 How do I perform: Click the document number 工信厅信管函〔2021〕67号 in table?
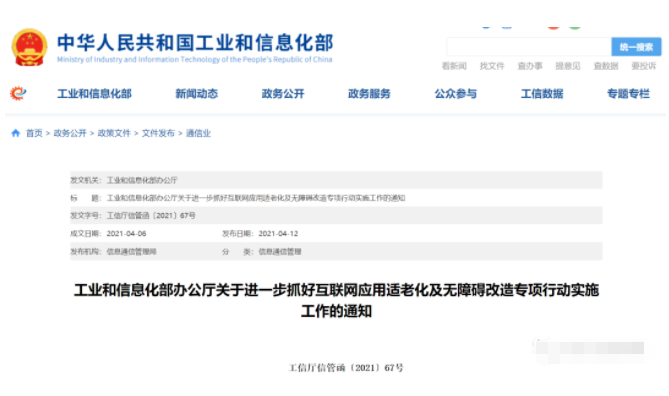151,215
